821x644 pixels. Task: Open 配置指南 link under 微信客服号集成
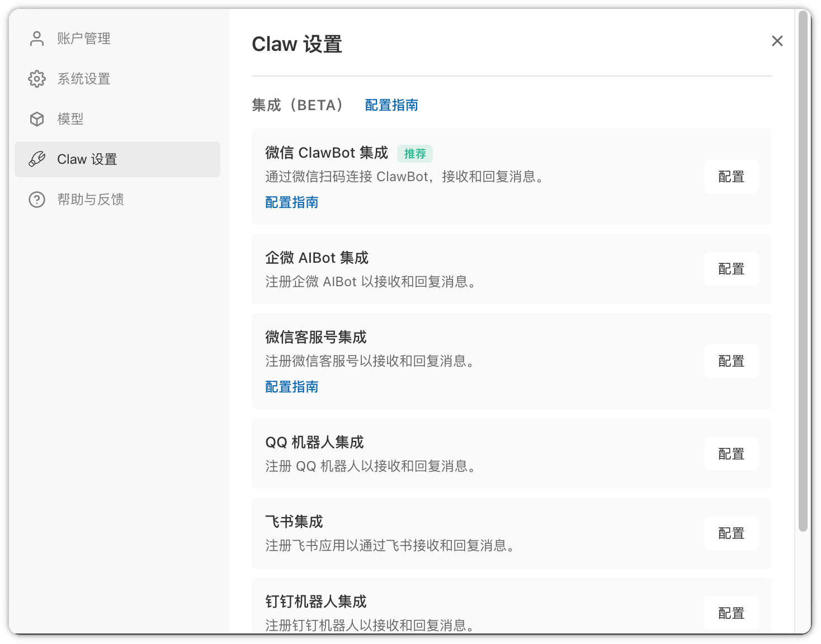coord(291,387)
